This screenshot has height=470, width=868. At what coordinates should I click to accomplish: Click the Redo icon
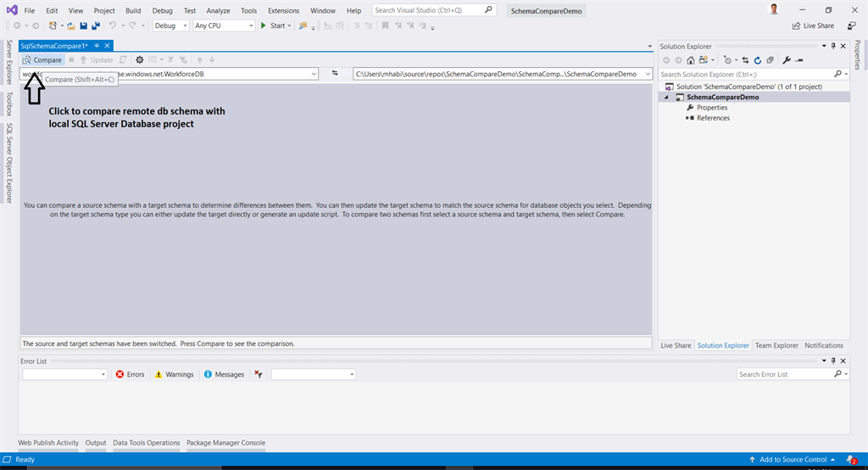[x=133, y=25]
